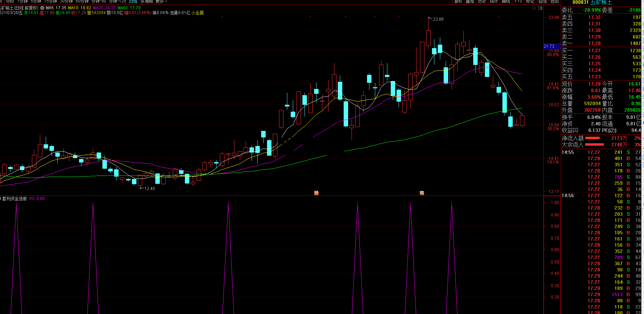Select the 1分钟 period tab
The width and height of the screenshot is (644, 314).
pos(22,1)
